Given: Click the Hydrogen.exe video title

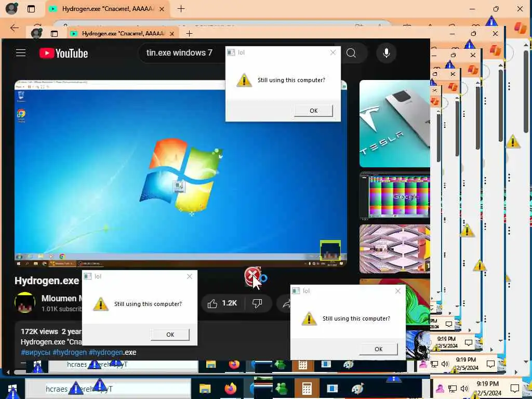Looking at the screenshot, I should [x=47, y=281].
